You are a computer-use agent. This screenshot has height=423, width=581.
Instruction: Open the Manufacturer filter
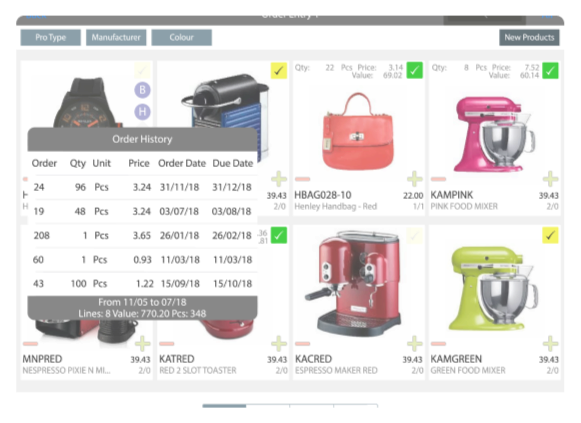click(x=116, y=37)
